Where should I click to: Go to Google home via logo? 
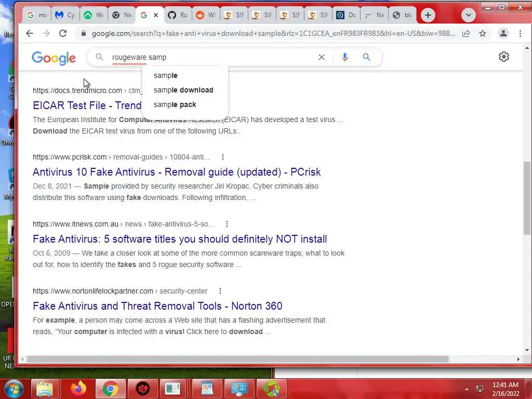click(54, 58)
